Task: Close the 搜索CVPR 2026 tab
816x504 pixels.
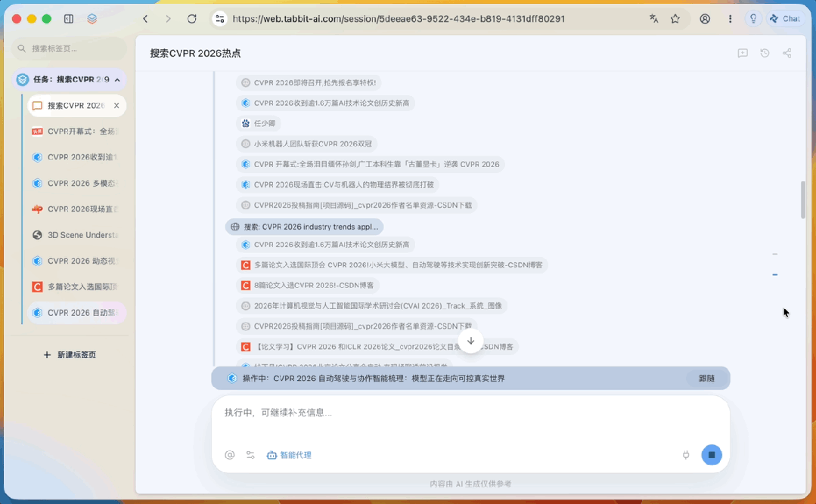Action: [x=116, y=106]
